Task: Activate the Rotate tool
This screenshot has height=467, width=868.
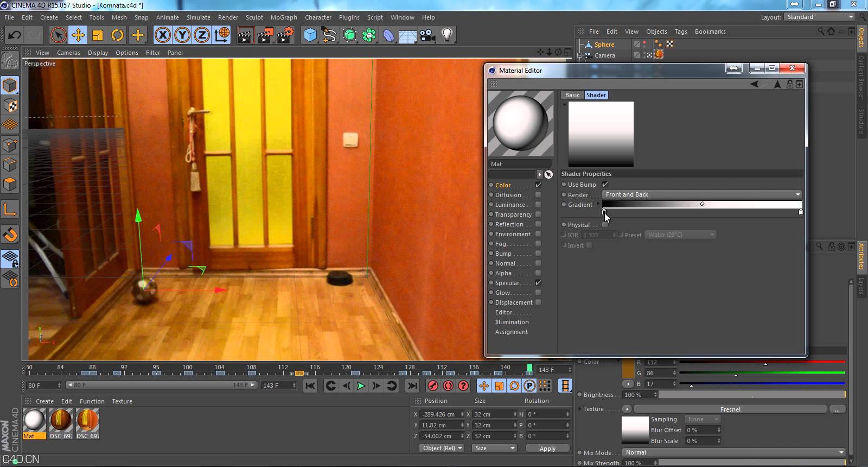Action: pyautogui.click(x=117, y=36)
